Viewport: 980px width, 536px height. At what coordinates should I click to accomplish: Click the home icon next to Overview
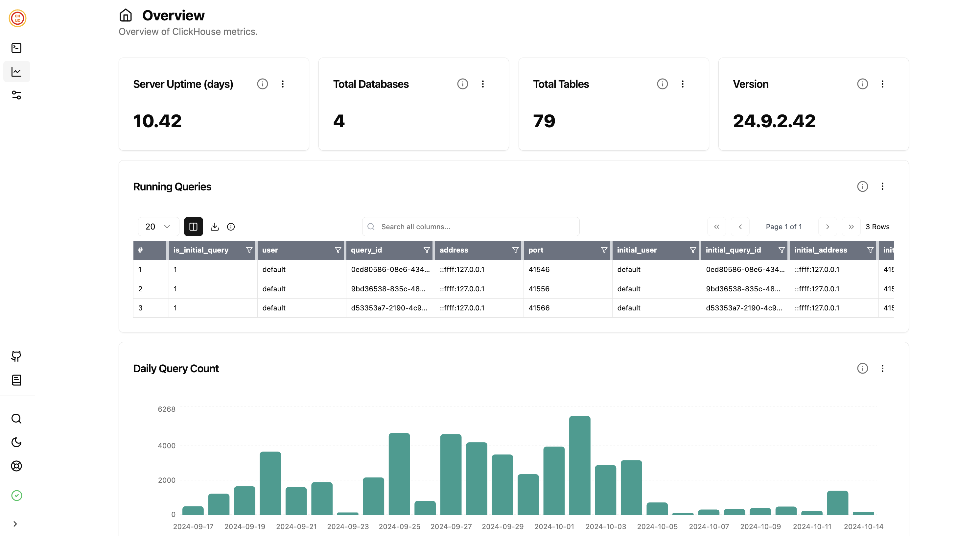(x=126, y=15)
